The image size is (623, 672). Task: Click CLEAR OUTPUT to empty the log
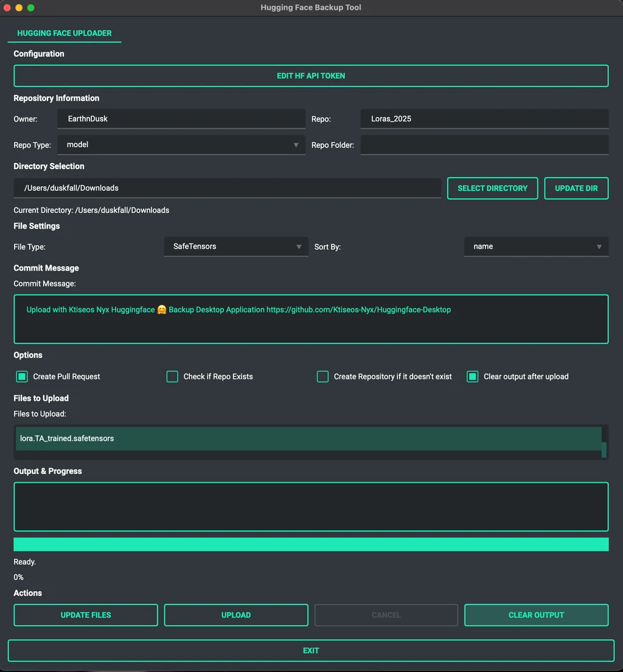[536, 615]
